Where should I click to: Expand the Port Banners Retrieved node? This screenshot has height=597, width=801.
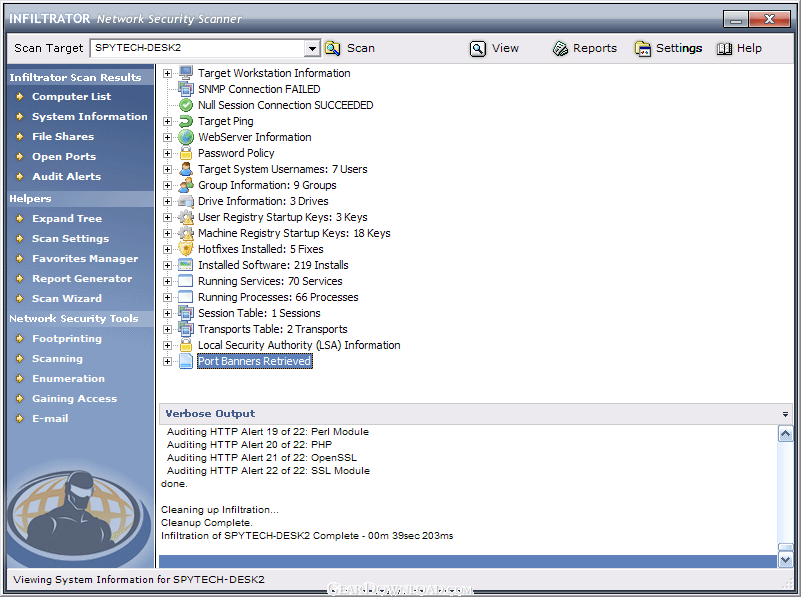tap(167, 362)
